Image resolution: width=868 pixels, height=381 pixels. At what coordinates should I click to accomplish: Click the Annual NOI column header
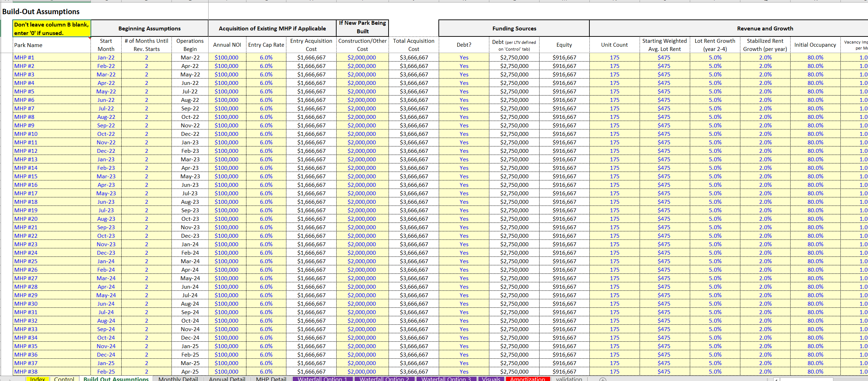click(227, 45)
